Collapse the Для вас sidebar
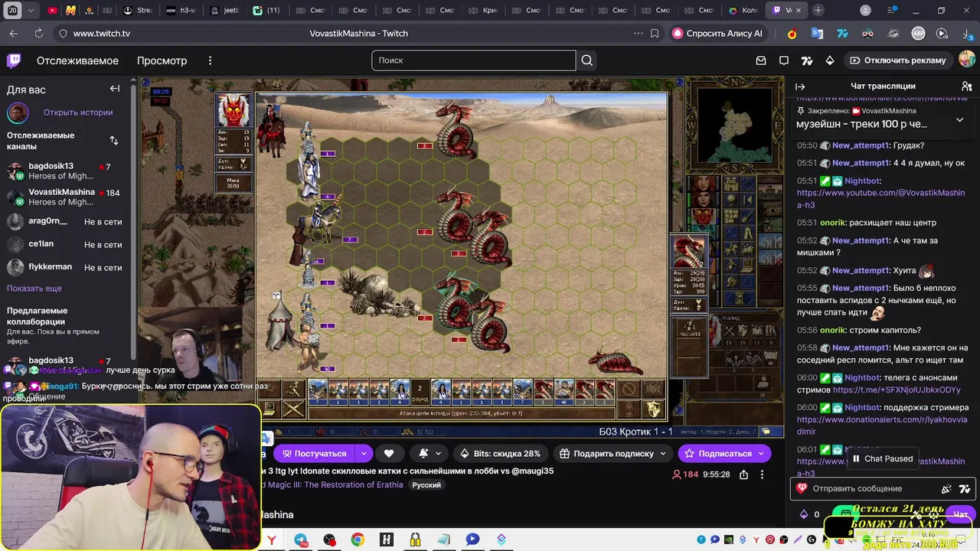 pos(115,89)
